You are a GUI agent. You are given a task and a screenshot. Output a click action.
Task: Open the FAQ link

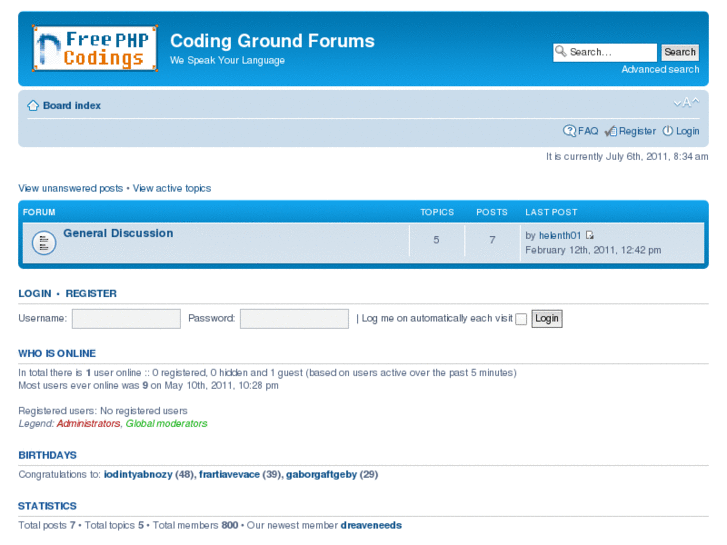click(588, 131)
